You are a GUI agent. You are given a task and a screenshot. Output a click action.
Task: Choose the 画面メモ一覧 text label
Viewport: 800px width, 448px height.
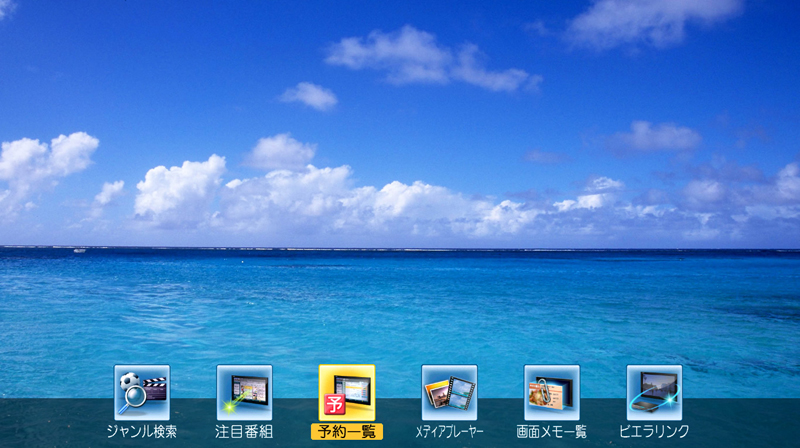552,432
